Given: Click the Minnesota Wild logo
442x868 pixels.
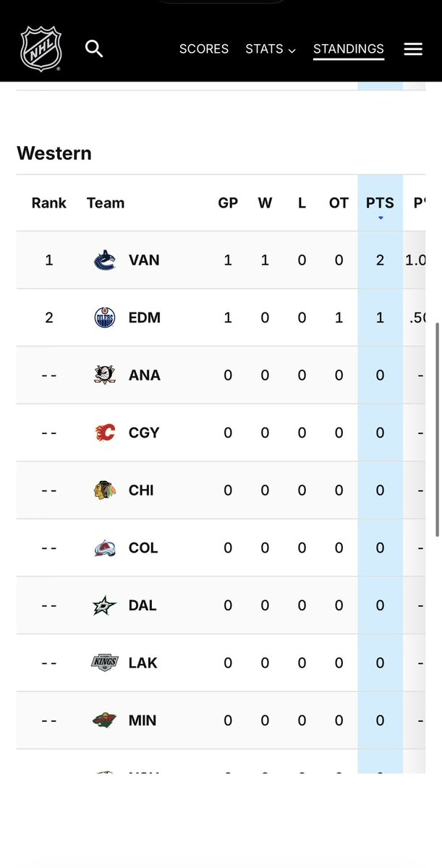Looking at the screenshot, I should [105, 720].
